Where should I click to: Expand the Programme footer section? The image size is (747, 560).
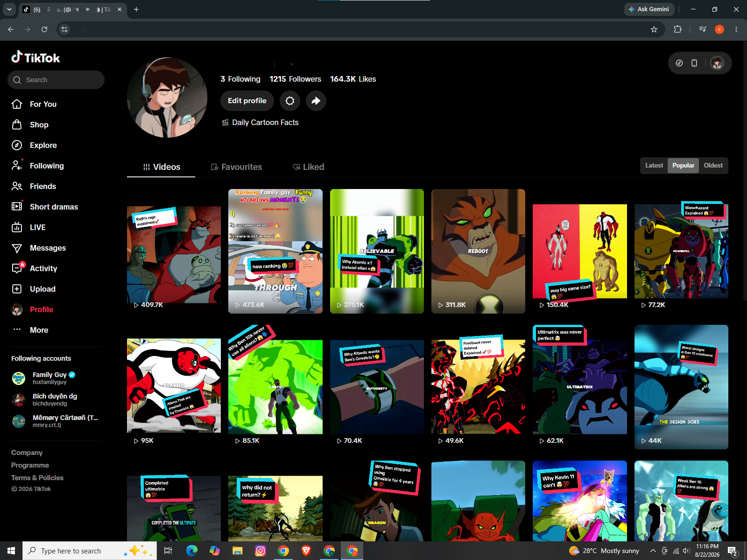pos(30,465)
